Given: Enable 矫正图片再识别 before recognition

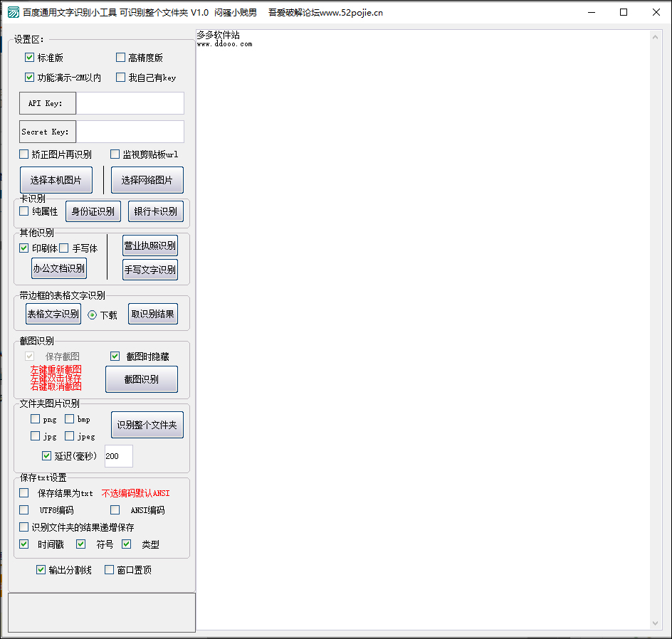Looking at the screenshot, I should tap(23, 154).
